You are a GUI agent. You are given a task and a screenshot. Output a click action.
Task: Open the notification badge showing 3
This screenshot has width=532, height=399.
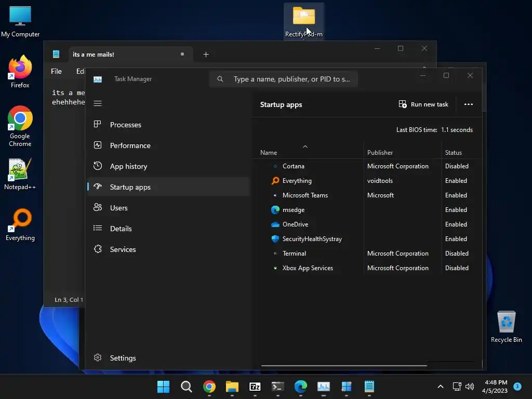pyautogui.click(x=517, y=386)
